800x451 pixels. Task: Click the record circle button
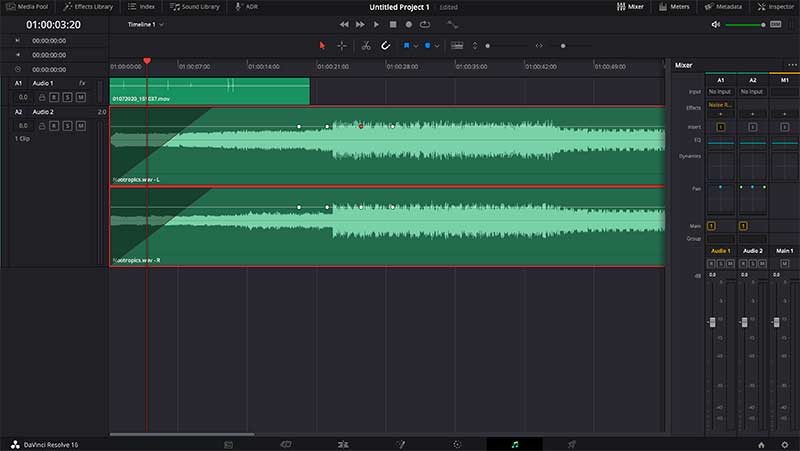click(x=408, y=23)
